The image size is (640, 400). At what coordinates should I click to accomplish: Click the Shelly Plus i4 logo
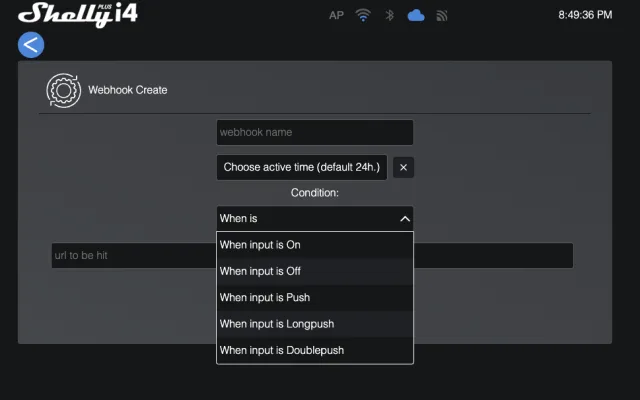(77, 14)
